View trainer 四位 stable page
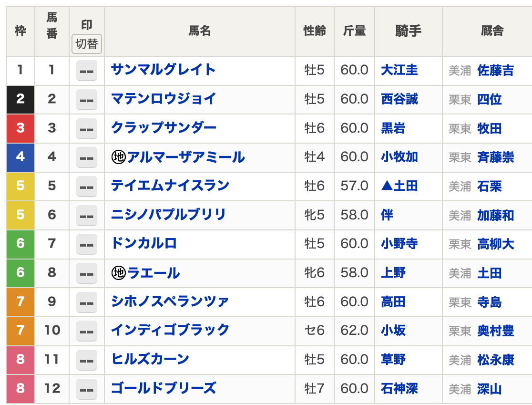This screenshot has width=532, height=405. tap(489, 99)
